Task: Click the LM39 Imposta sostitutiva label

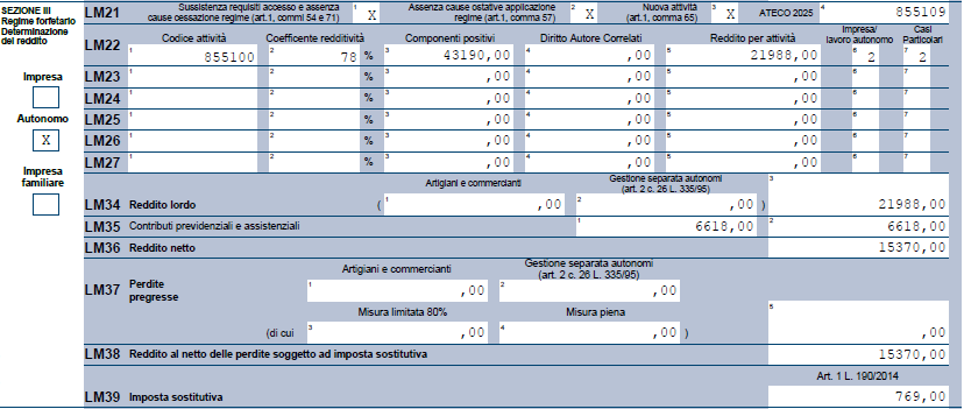Action: [x=176, y=398]
